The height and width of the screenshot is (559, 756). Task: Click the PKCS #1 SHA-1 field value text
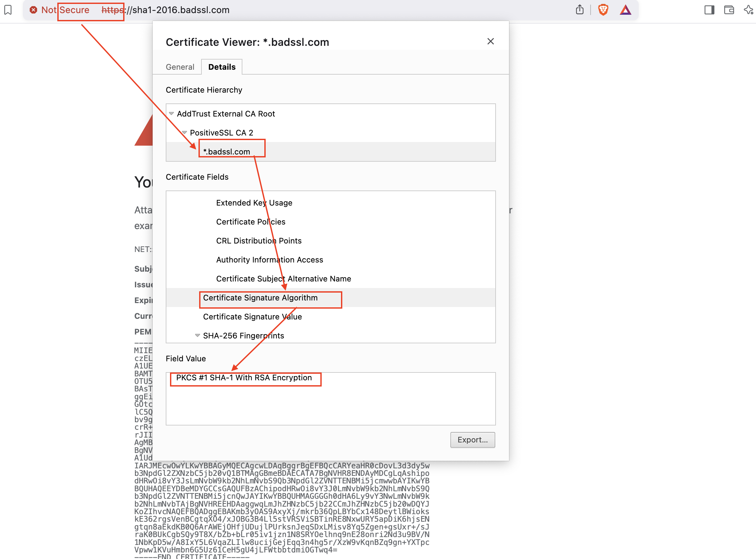(244, 377)
